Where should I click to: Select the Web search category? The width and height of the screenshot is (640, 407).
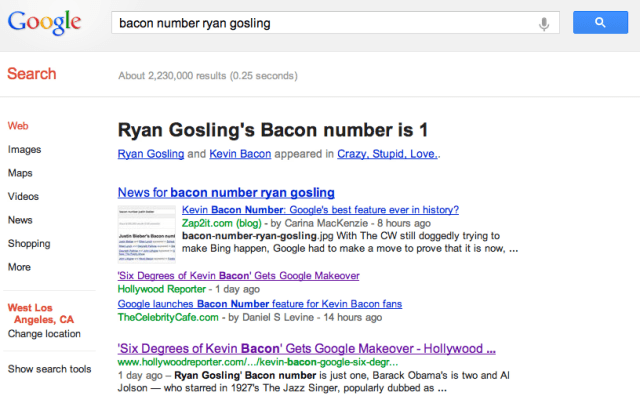17,126
